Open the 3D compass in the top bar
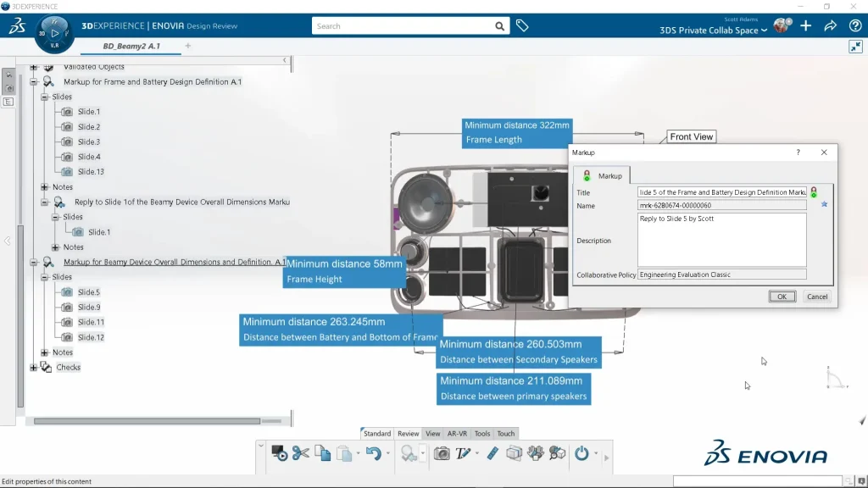 [x=54, y=33]
